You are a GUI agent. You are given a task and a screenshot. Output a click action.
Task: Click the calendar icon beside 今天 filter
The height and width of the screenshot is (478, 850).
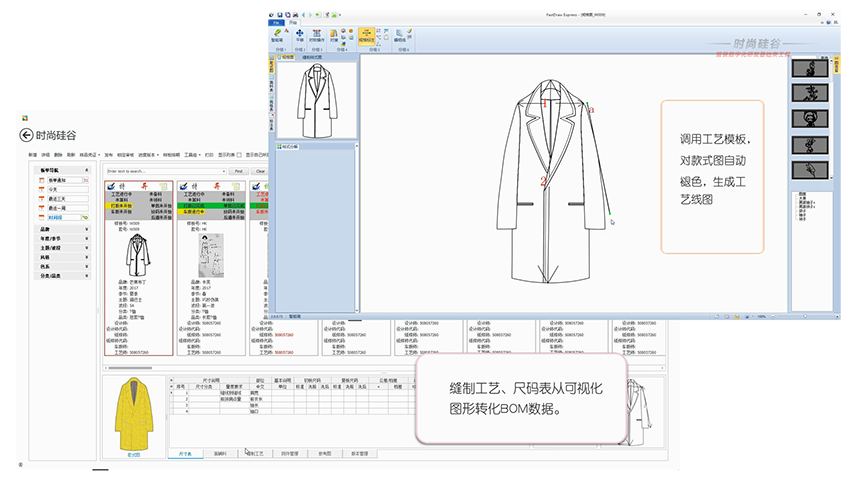point(42,189)
